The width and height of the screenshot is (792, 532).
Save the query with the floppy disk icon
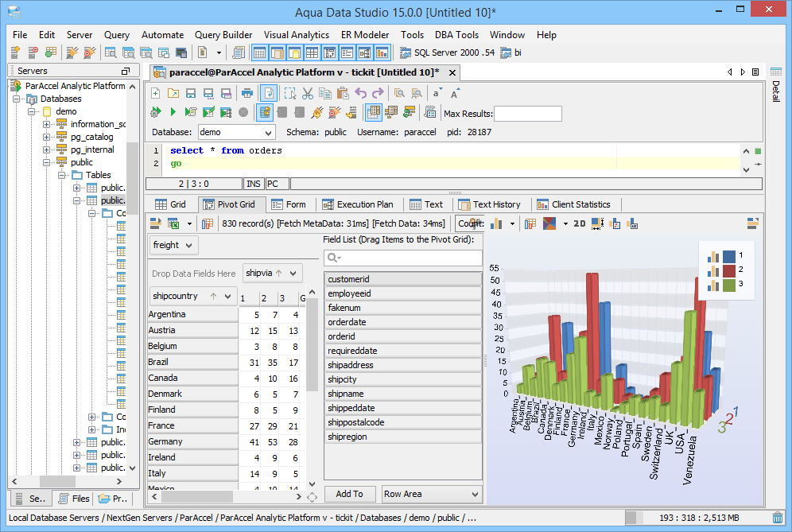coord(190,93)
